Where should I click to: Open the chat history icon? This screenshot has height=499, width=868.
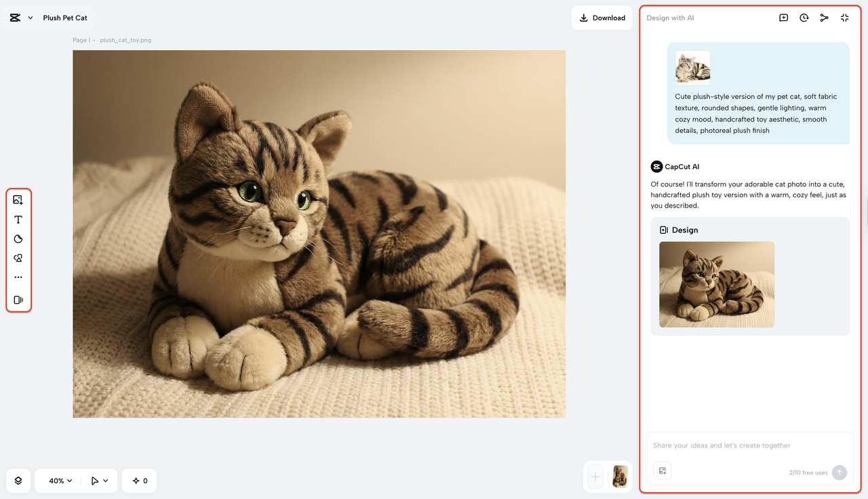click(804, 18)
